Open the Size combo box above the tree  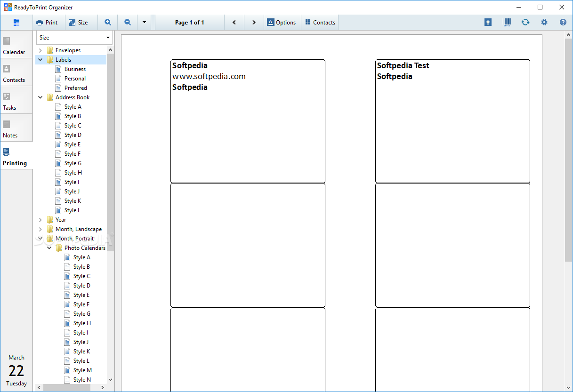[x=74, y=38]
